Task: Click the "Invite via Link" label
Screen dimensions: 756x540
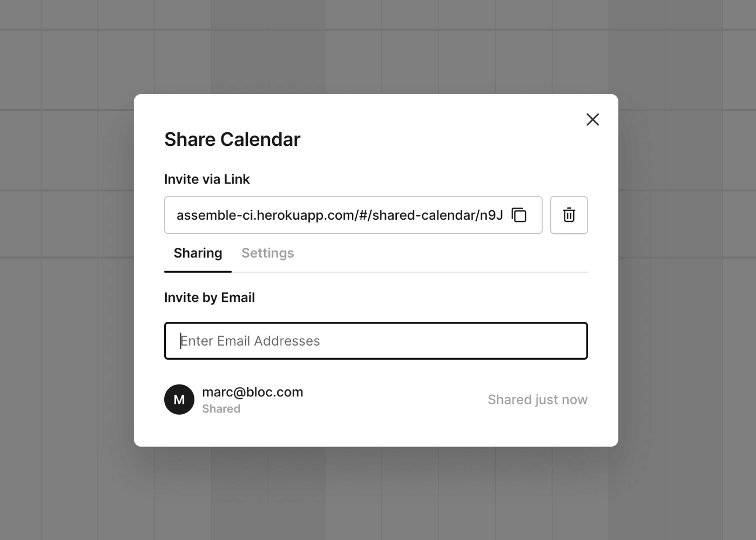Action: [207, 179]
